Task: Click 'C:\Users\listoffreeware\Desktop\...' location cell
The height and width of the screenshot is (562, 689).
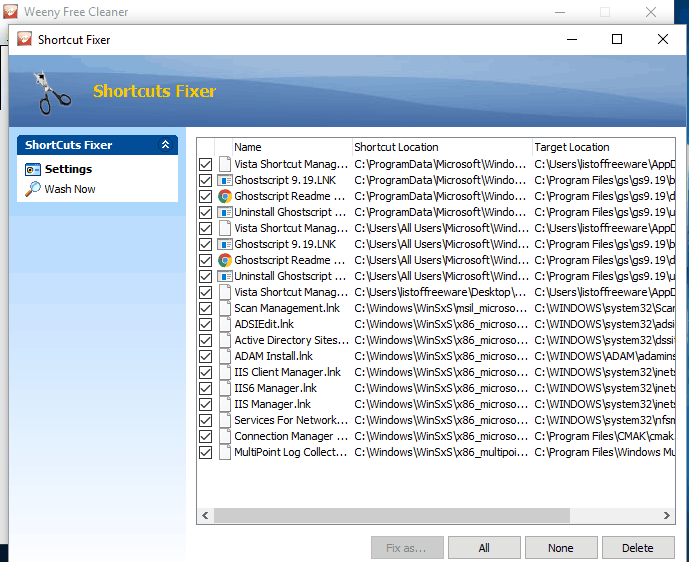Action: coord(440,292)
